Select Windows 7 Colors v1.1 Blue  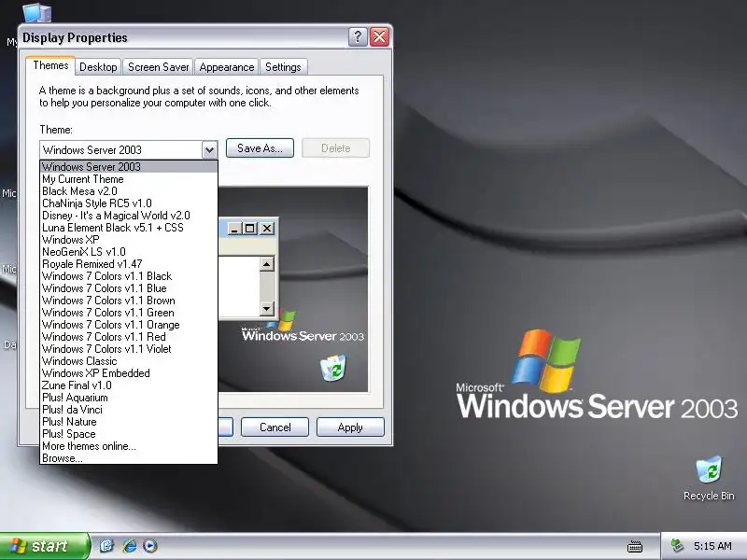click(129, 288)
